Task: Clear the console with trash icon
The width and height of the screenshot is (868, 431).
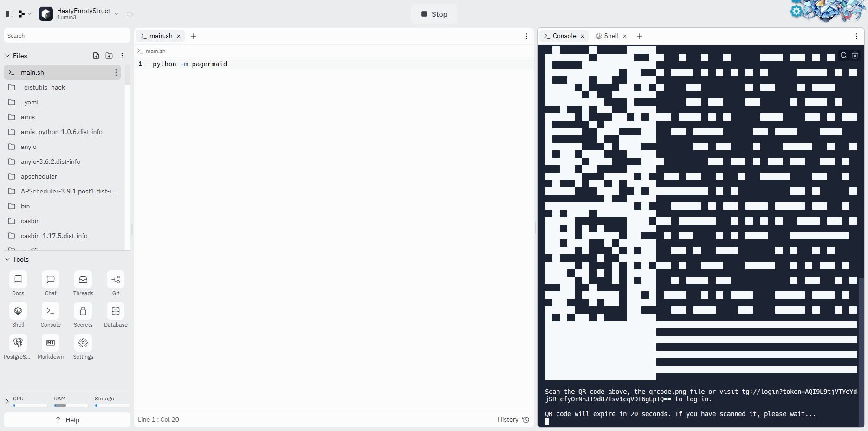Action: [x=855, y=55]
